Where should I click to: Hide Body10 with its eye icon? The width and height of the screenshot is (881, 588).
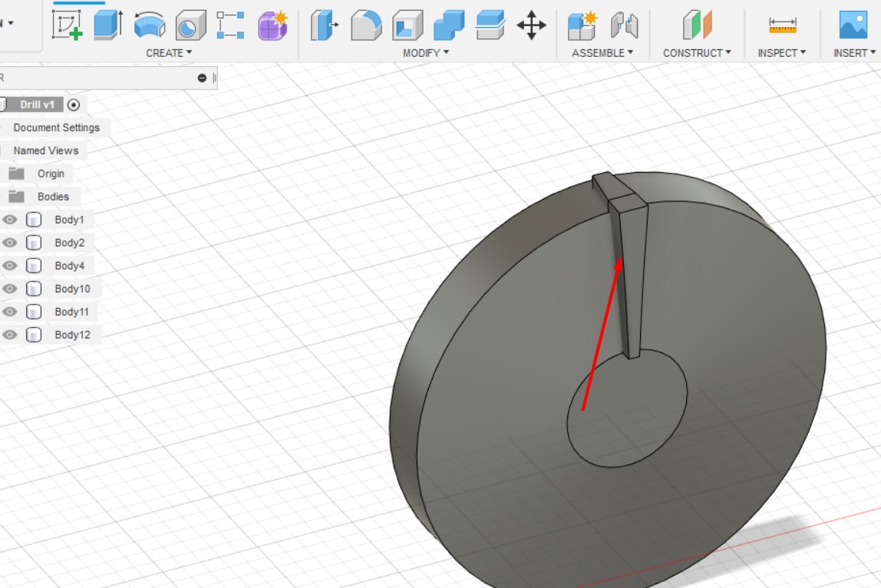pyautogui.click(x=9, y=289)
